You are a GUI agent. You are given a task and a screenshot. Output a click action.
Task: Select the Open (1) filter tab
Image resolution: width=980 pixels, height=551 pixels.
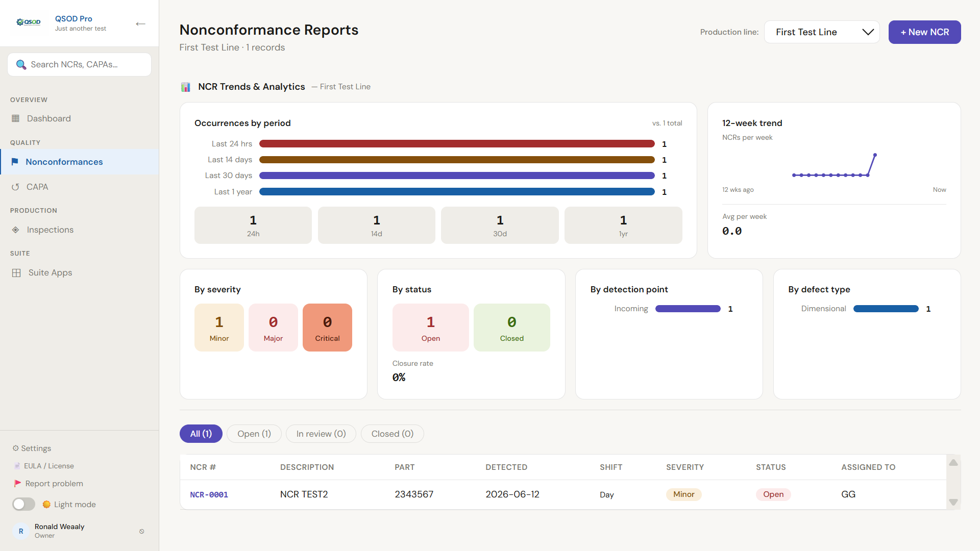[254, 434]
